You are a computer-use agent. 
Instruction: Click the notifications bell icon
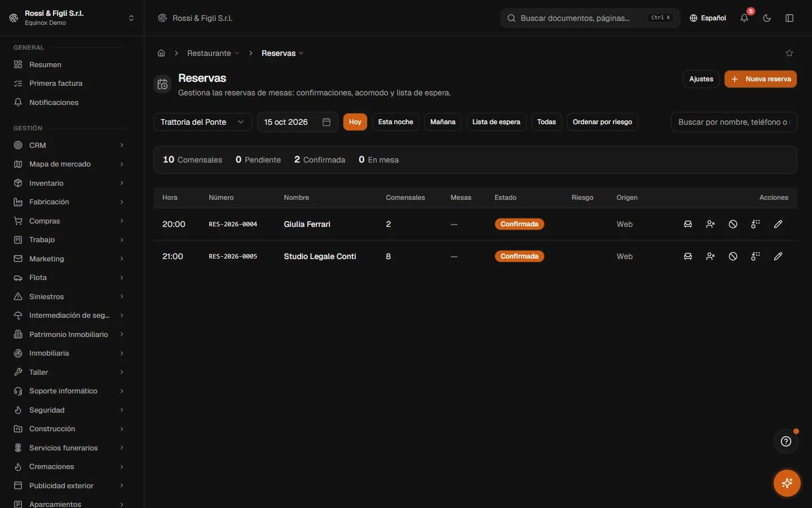(x=744, y=18)
